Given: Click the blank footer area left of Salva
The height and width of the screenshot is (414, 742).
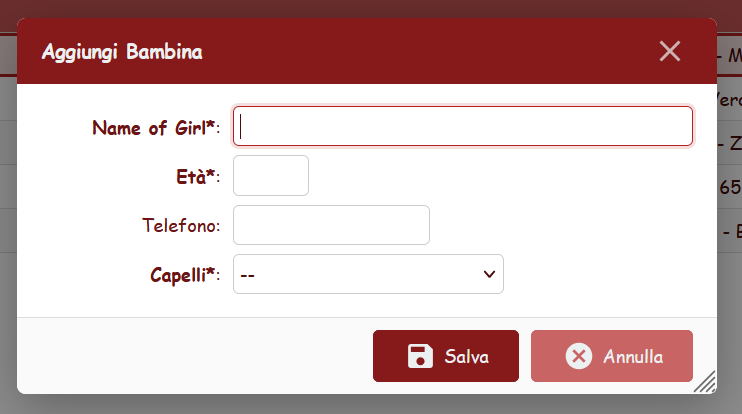Looking at the screenshot, I should click(x=190, y=356).
